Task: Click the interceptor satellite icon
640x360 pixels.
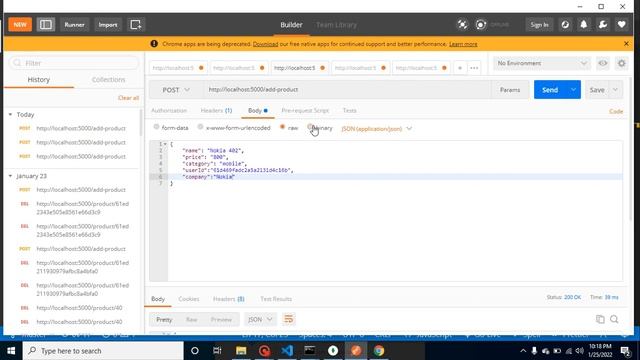Action: 462,24
